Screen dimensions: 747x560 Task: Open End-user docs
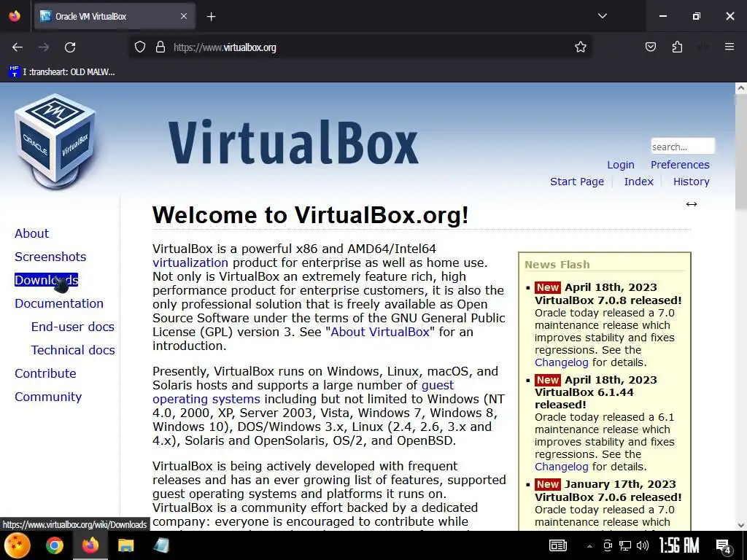click(72, 327)
